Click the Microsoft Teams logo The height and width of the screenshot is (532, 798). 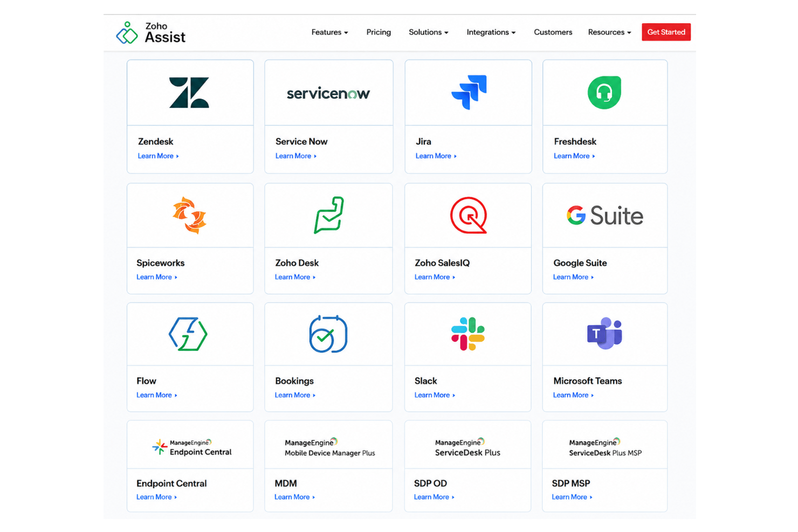(x=604, y=334)
